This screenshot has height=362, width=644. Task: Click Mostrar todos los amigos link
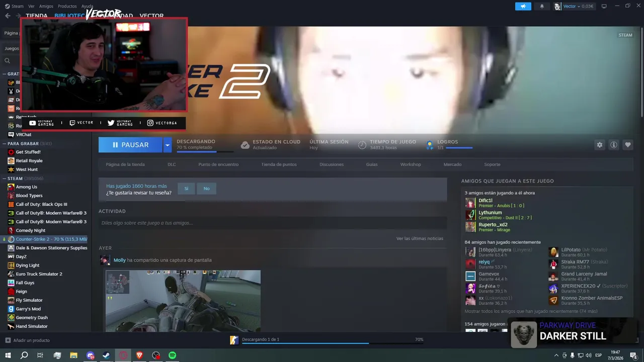pos(531,311)
